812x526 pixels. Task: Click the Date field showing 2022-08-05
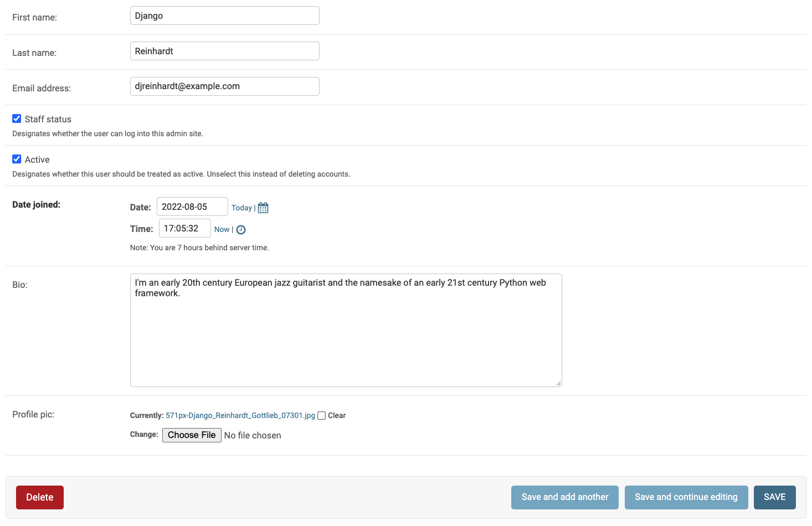click(x=192, y=207)
